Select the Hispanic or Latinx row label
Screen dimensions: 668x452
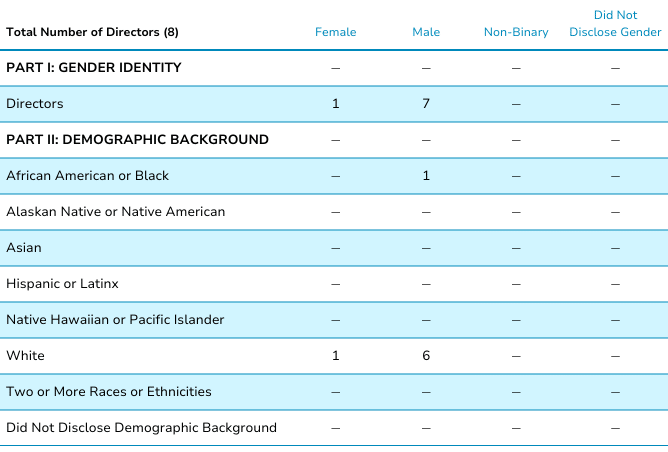(62, 284)
